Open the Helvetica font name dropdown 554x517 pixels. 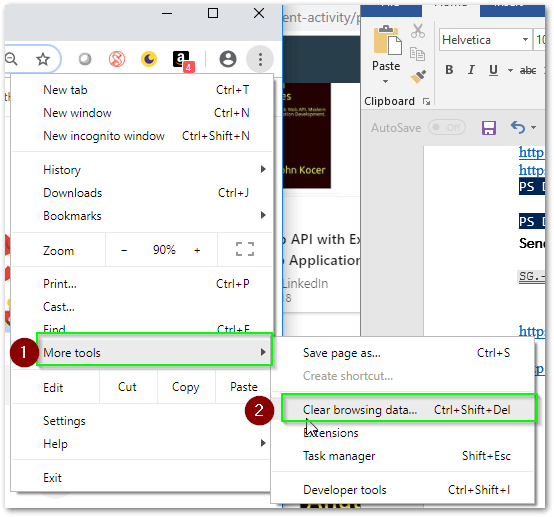click(486, 40)
